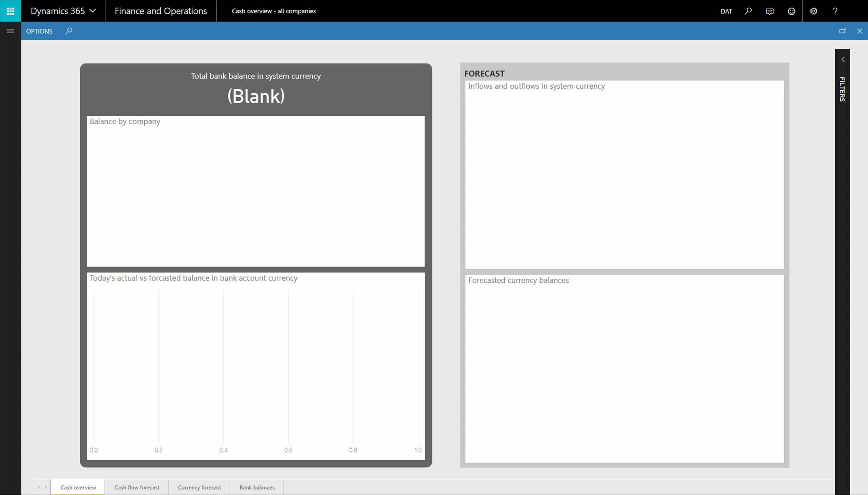Open the Office app launcher waffle icon

pyautogui.click(x=10, y=11)
